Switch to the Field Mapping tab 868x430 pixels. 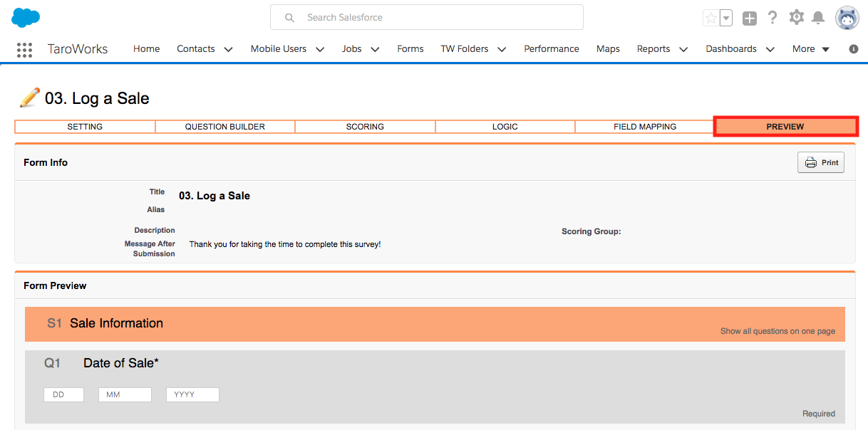point(645,127)
